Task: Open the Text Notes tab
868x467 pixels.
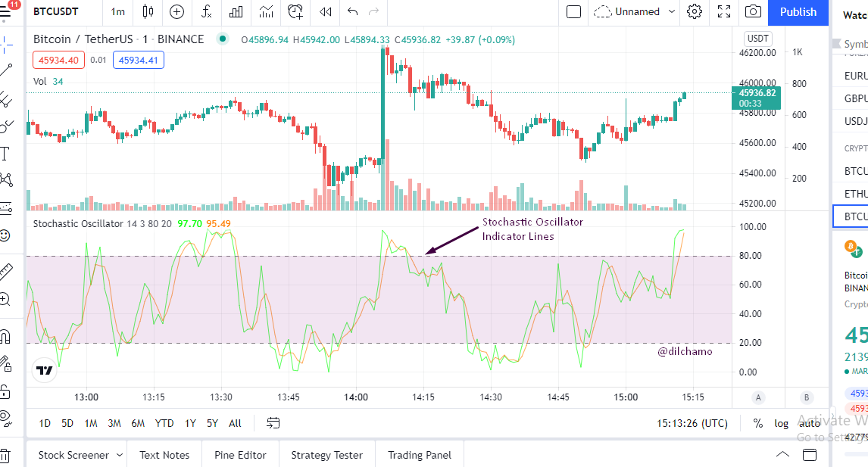Action: 164,455
